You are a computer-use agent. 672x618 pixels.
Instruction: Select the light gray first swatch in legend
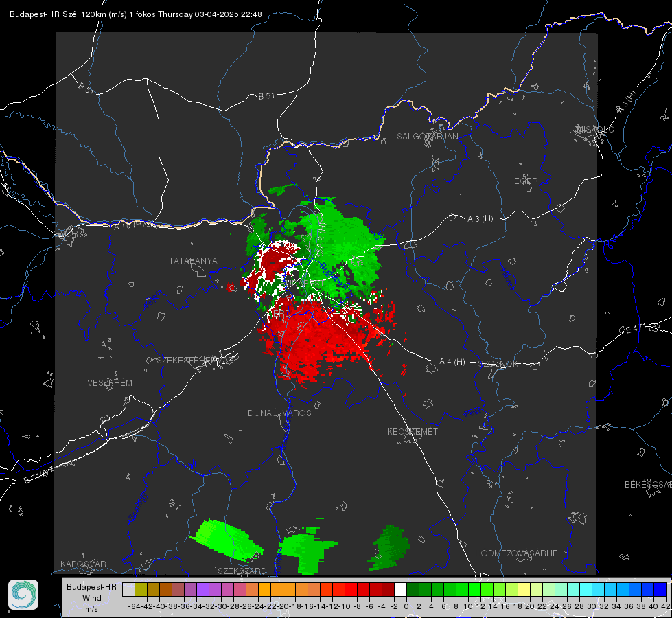pyautogui.click(x=128, y=589)
